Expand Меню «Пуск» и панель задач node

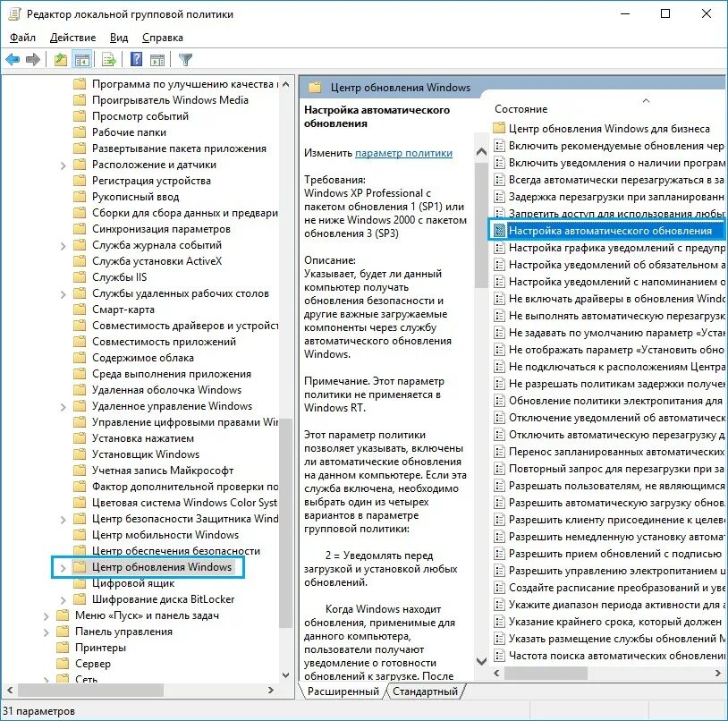coord(46,616)
